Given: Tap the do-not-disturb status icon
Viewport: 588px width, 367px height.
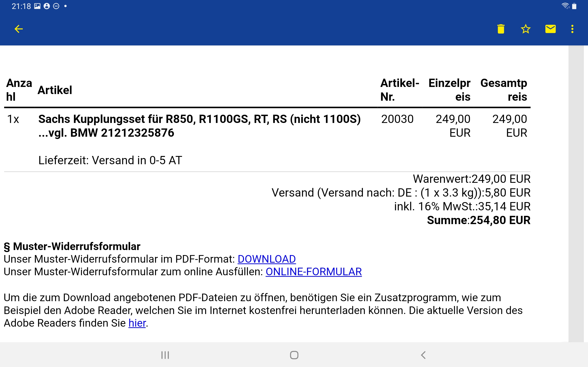Looking at the screenshot, I should (56, 6).
